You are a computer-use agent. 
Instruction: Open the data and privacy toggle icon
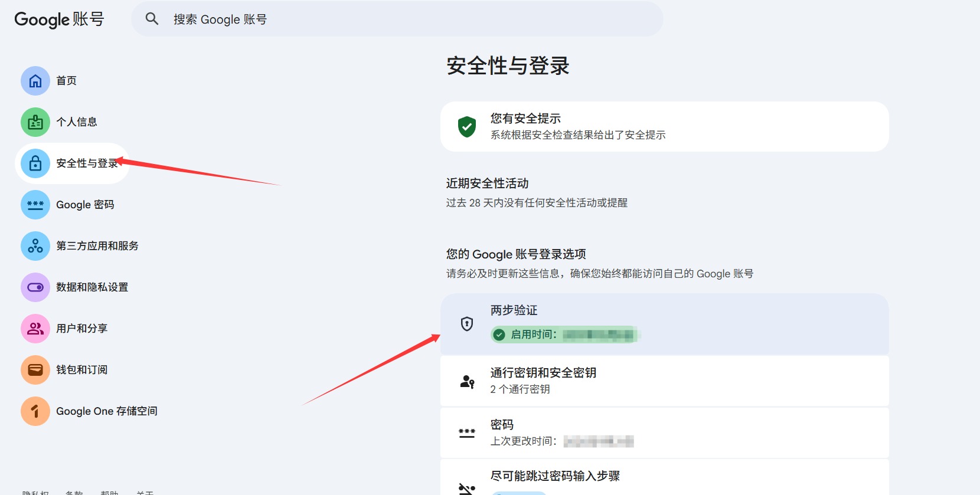click(35, 287)
